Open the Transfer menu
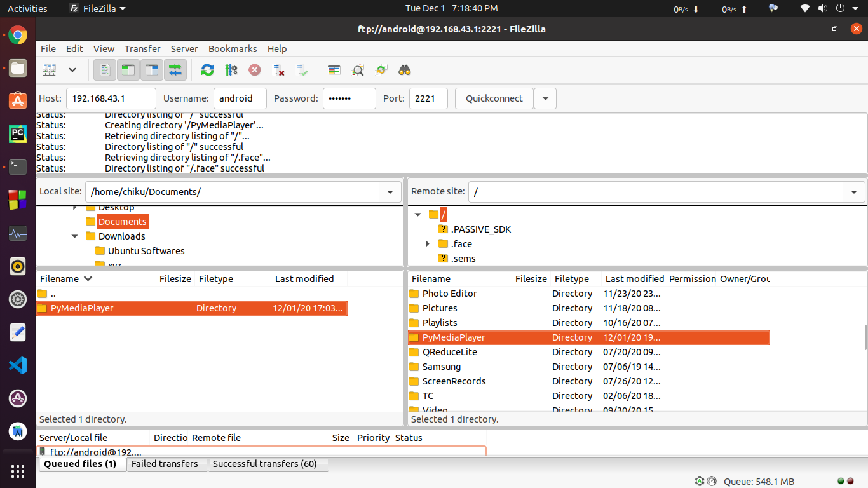 pos(142,49)
